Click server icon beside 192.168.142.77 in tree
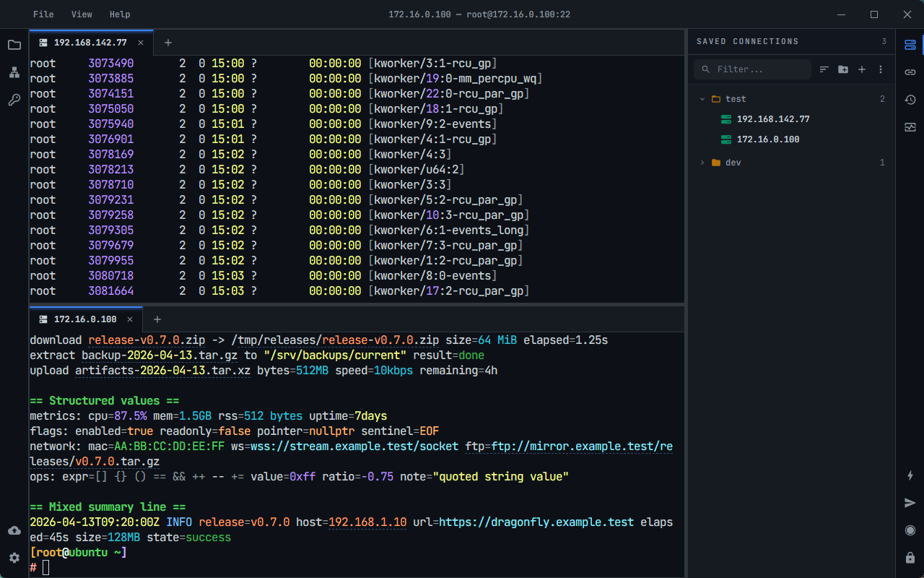This screenshot has width=924, height=578. click(x=726, y=119)
